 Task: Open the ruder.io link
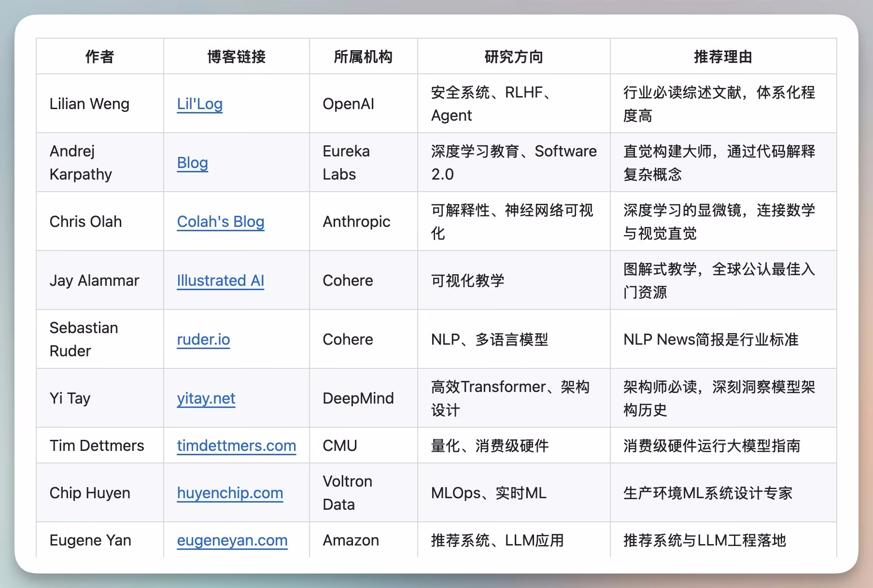tap(203, 339)
